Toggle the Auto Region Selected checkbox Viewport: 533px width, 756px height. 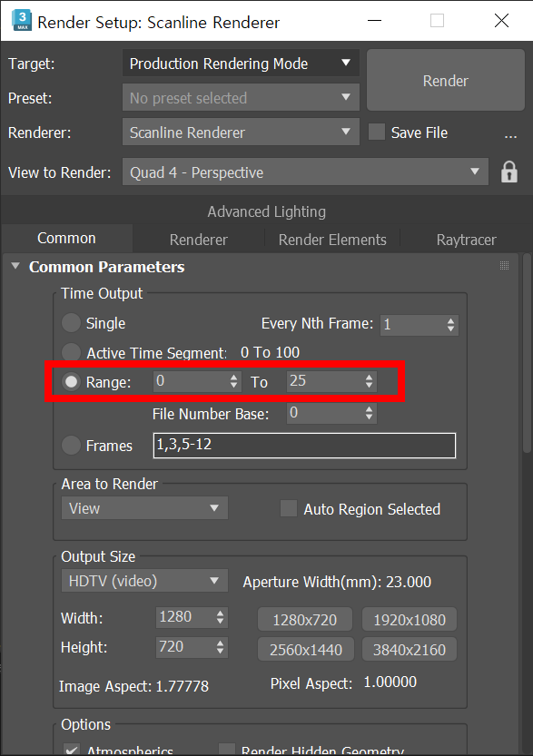pyautogui.click(x=289, y=508)
